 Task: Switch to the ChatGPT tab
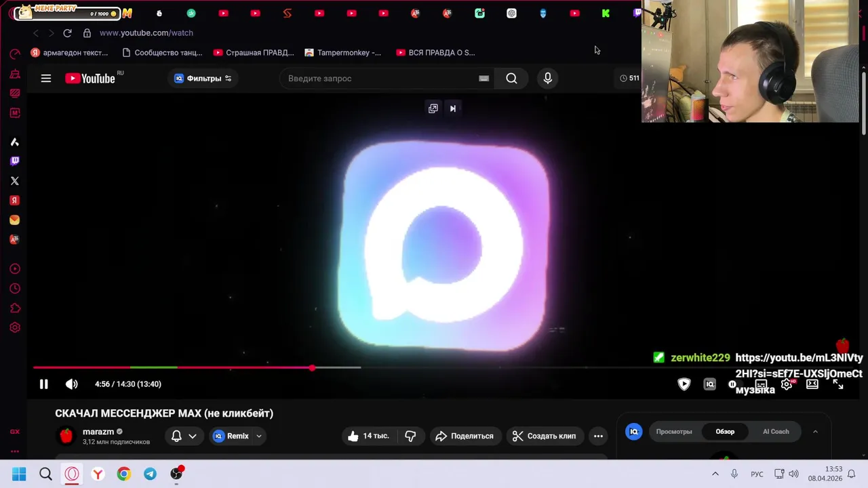[511, 13]
